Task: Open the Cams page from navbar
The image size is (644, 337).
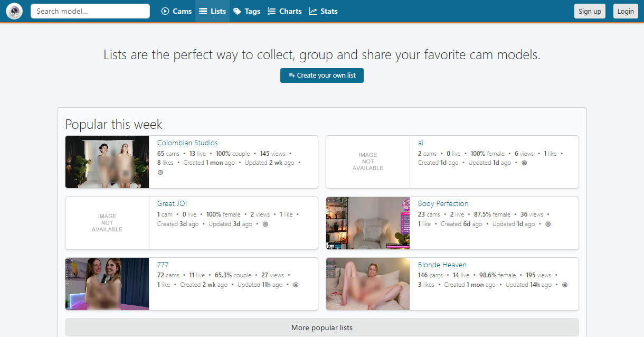Action: [177, 11]
